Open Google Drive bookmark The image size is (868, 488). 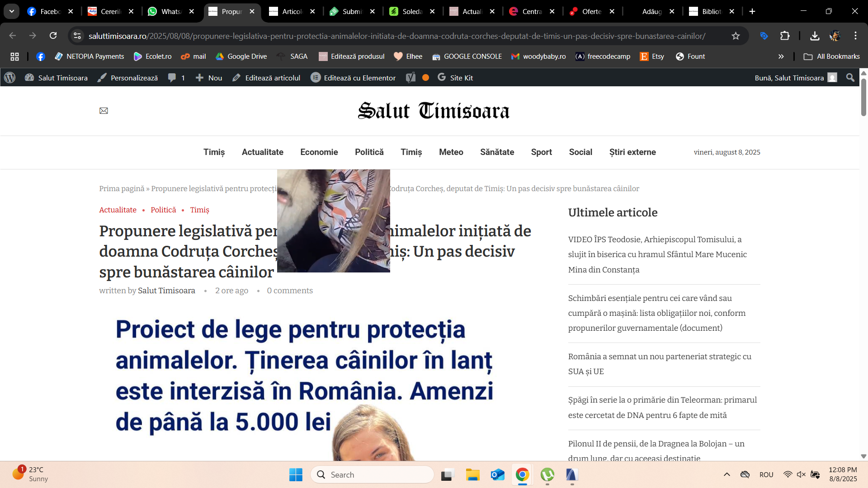click(241, 56)
